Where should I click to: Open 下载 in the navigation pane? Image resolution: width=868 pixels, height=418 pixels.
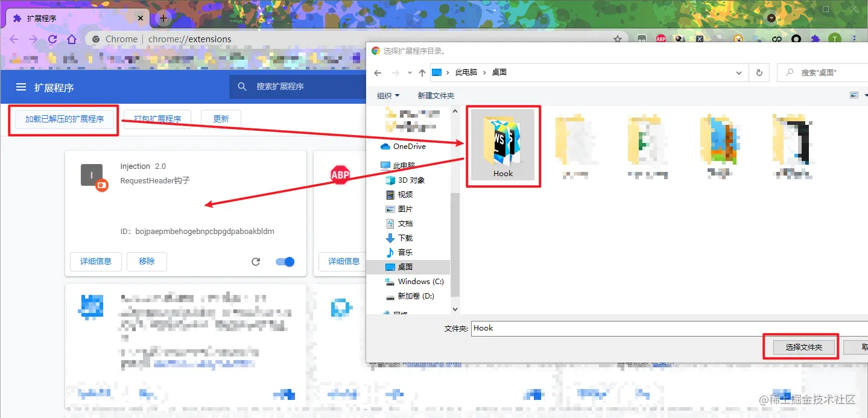399,238
